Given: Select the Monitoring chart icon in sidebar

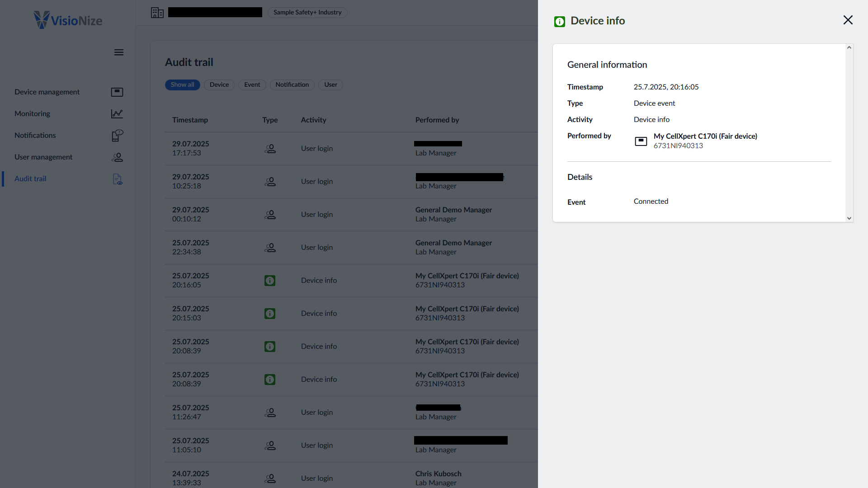Looking at the screenshot, I should (x=117, y=113).
